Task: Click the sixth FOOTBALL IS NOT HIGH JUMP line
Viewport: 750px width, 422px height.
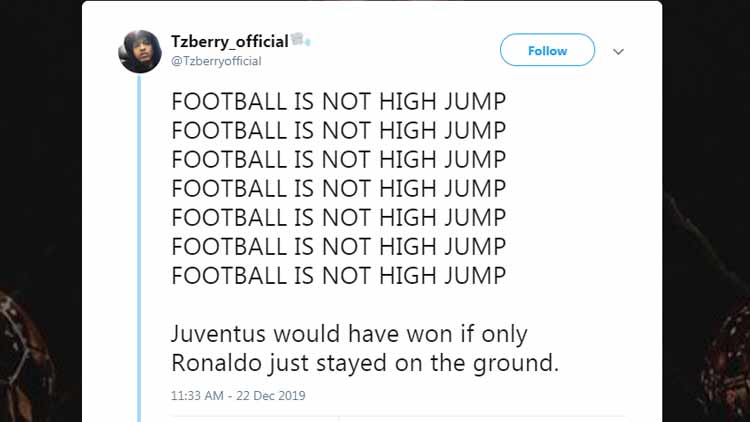Action: 338,246
